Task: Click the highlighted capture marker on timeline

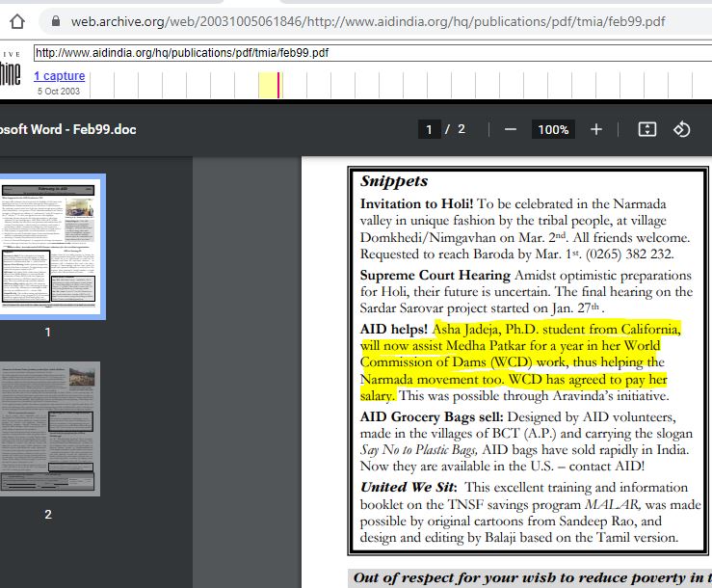Action: [x=278, y=85]
